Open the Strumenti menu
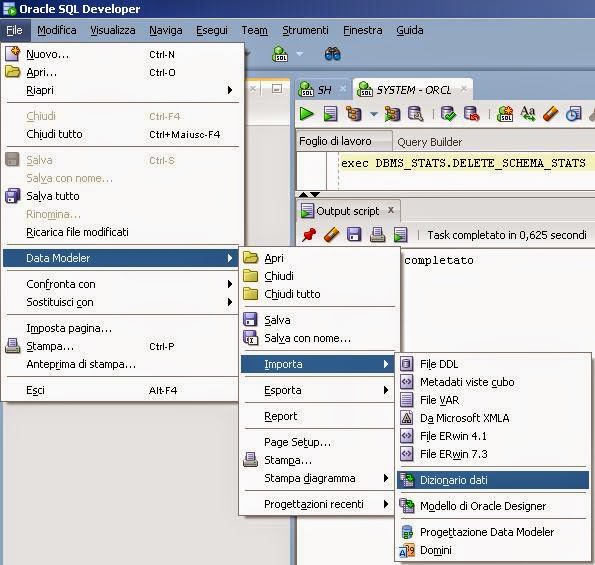Image resolution: width=595 pixels, height=565 pixels. tap(305, 30)
